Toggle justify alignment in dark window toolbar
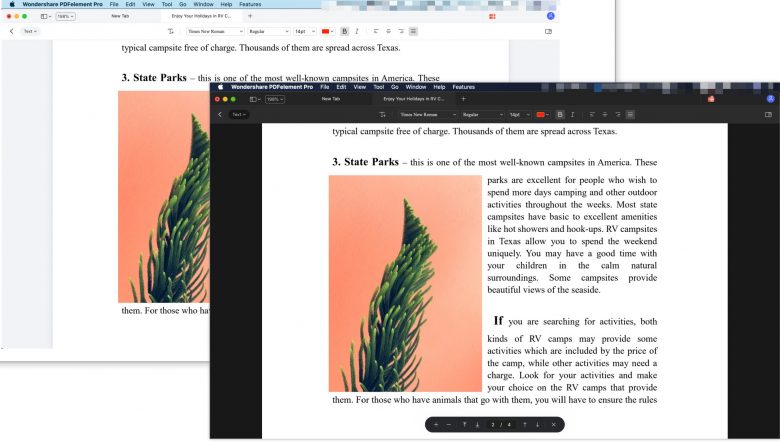The width and height of the screenshot is (780, 442). 631,115
